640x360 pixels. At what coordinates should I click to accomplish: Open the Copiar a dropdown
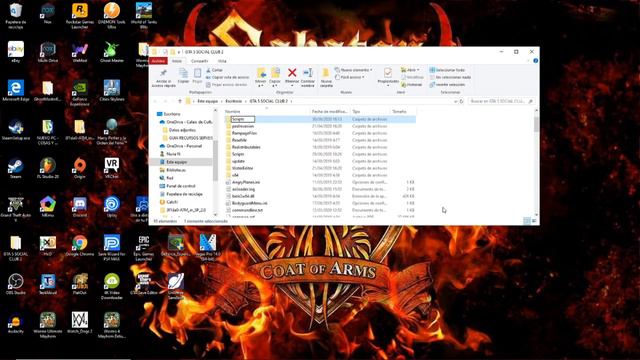coord(275,77)
